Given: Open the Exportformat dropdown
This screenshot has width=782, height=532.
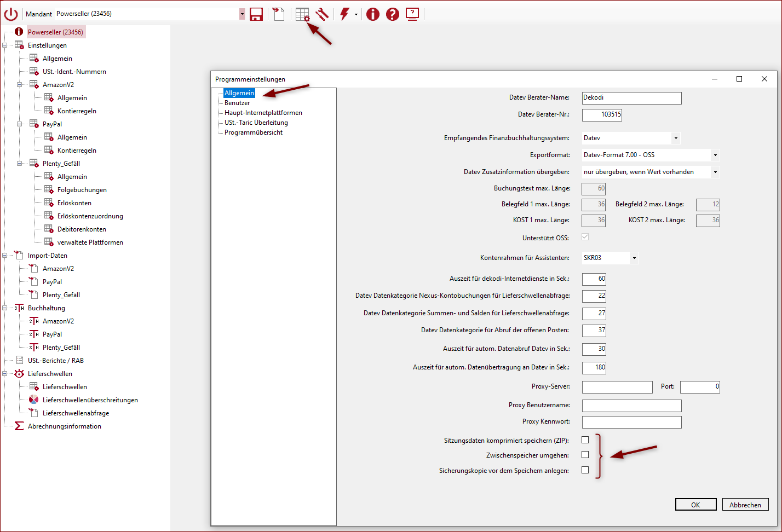Looking at the screenshot, I should tap(715, 155).
